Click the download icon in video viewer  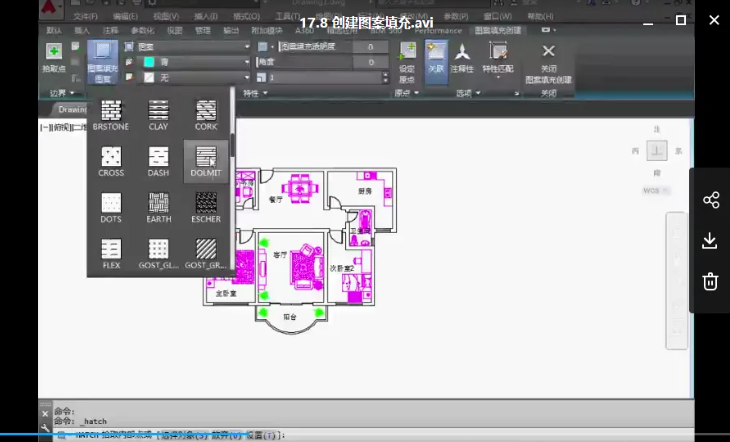[710, 241]
